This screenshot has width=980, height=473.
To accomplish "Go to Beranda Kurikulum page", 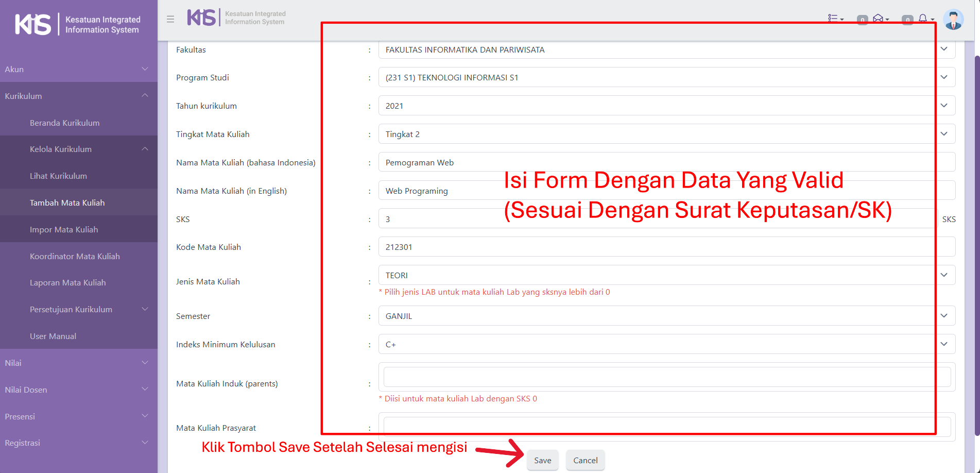I will click(65, 123).
